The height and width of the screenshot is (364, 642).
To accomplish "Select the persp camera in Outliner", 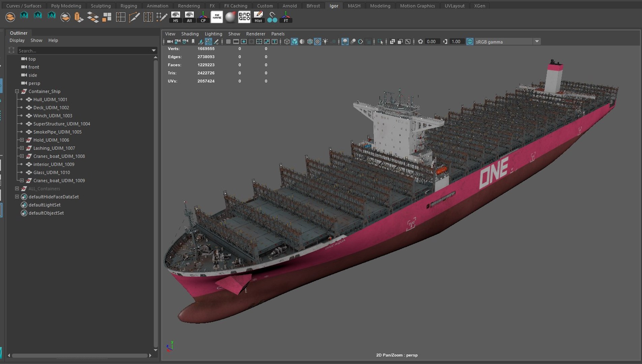I will point(34,83).
